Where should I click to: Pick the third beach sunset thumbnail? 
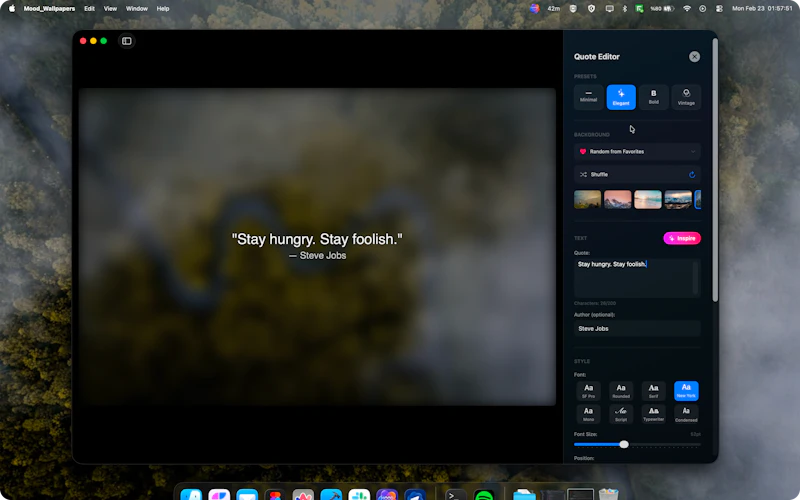pyautogui.click(x=648, y=199)
